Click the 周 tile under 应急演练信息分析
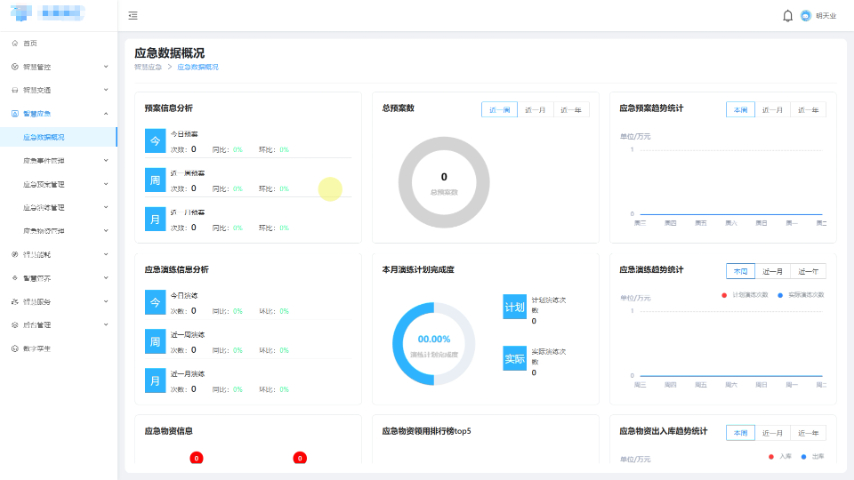This screenshot has width=854, height=480. (155, 342)
